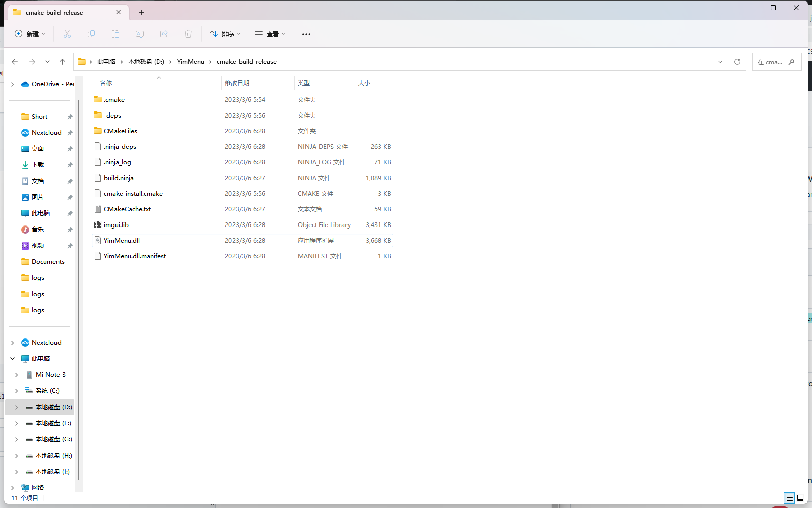Click the Cut icon in the toolbar
Image resolution: width=812 pixels, height=508 pixels.
67,34
